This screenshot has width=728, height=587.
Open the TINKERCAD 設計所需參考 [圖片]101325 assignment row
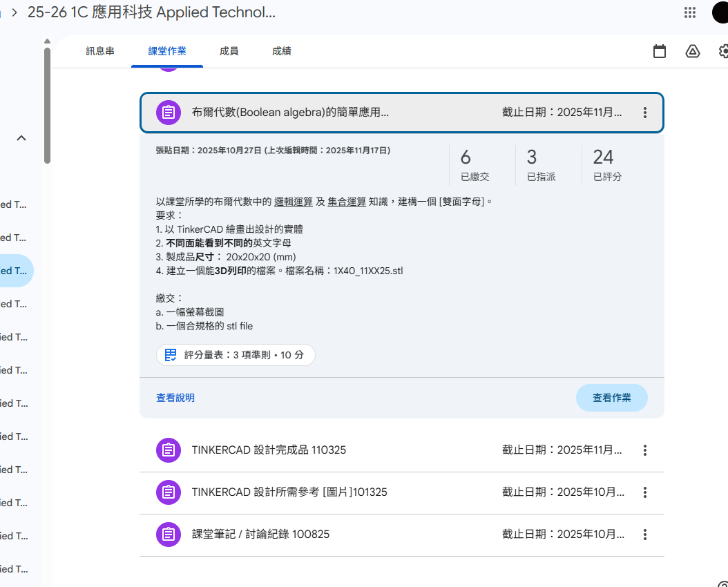pyautogui.click(x=345, y=492)
